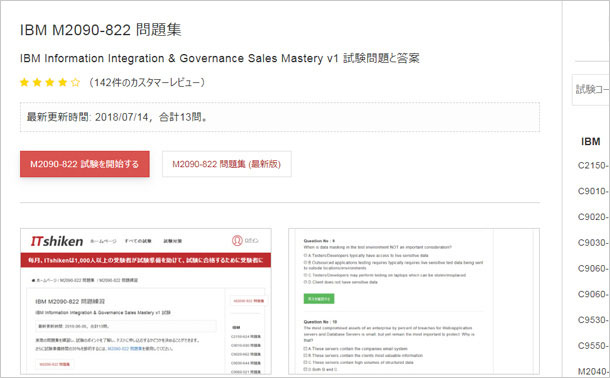
Task: Click the IBM M2090-822 問題集 page title
Action: tap(100, 30)
